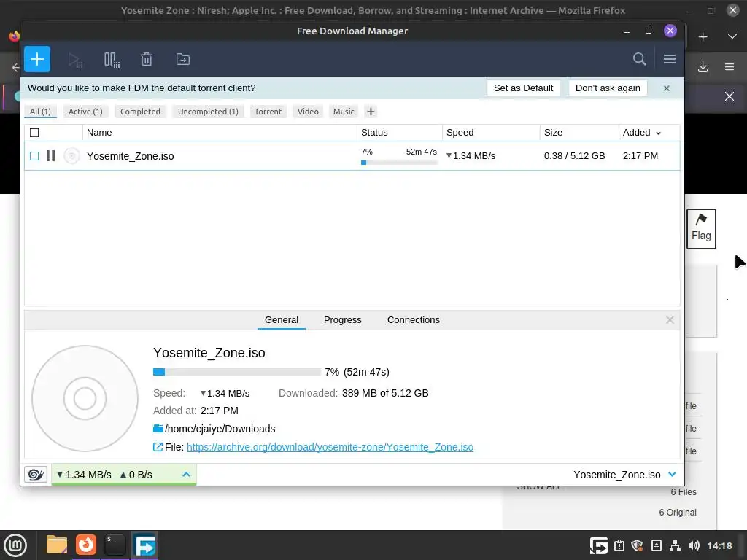Switch to Connections details tab
Screen dimensions: 747x560
(x=414, y=320)
